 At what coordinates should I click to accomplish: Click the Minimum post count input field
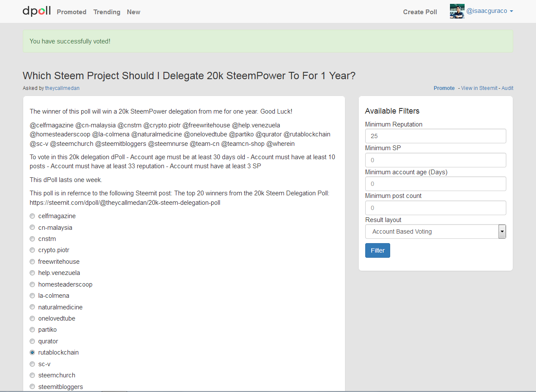(x=435, y=208)
